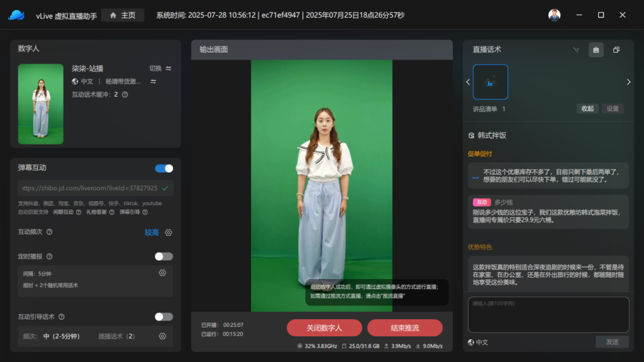Click the pop-out window icon in 直播话术 header
Screen dimensions: 644x362
[x=616, y=50]
